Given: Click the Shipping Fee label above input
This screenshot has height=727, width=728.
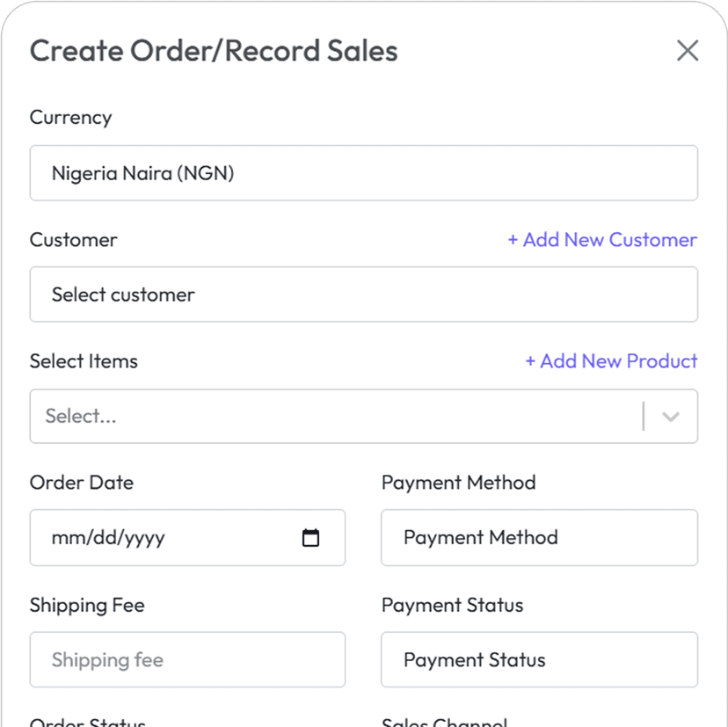Looking at the screenshot, I should [87, 606].
